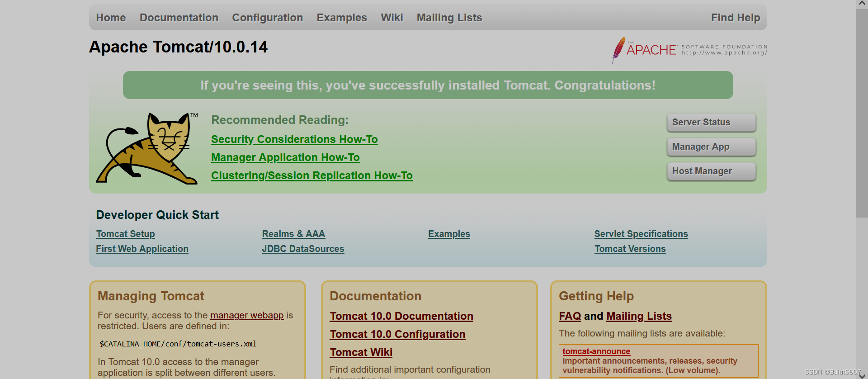Click the green congratulations banner
868x379 pixels.
[x=428, y=85]
